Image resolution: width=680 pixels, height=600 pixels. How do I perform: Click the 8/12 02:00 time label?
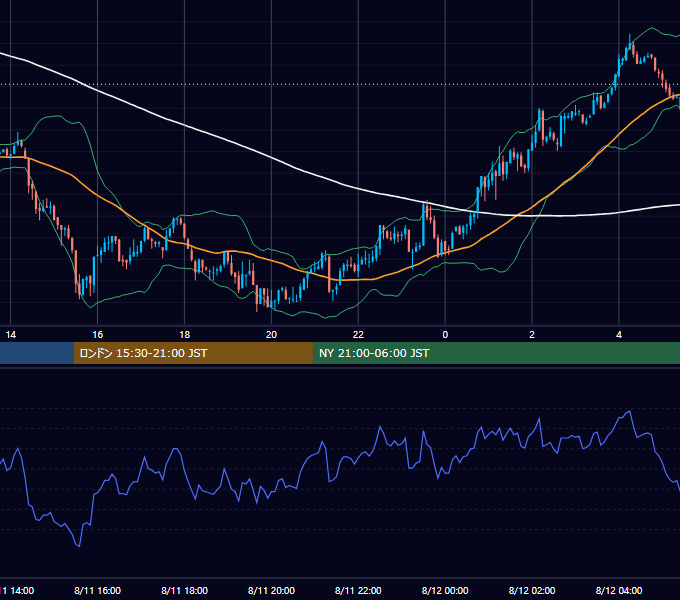(x=532, y=590)
